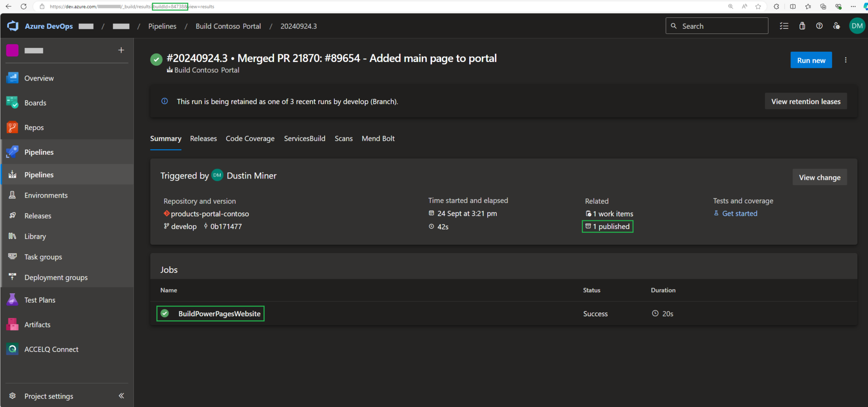Click the Search input field

pyautogui.click(x=716, y=26)
